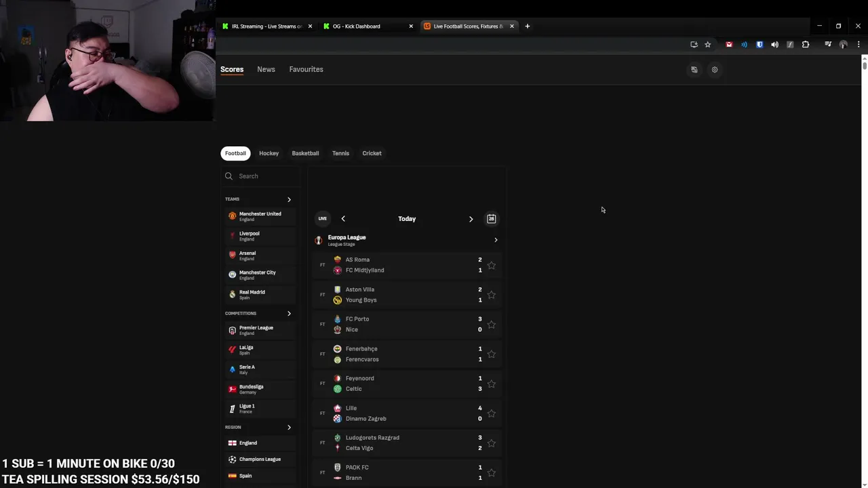Click the Today date label
This screenshot has width=868, height=488.
click(x=407, y=219)
